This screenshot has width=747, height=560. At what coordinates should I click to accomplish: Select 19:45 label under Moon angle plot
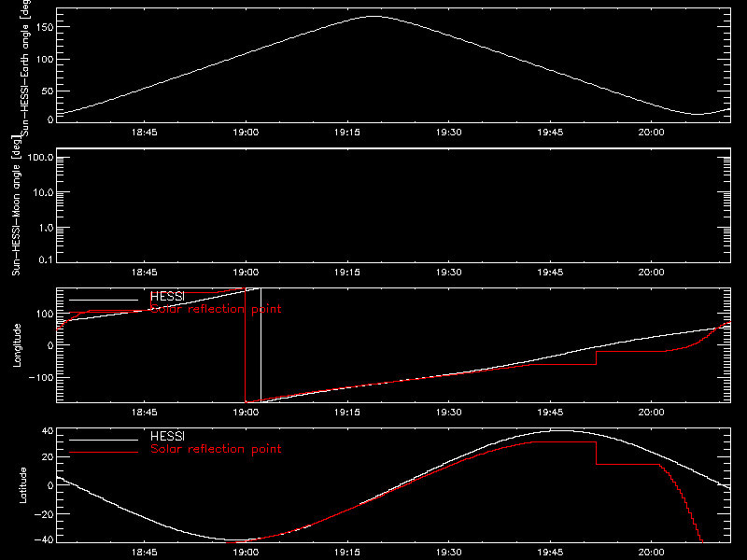pos(550,273)
